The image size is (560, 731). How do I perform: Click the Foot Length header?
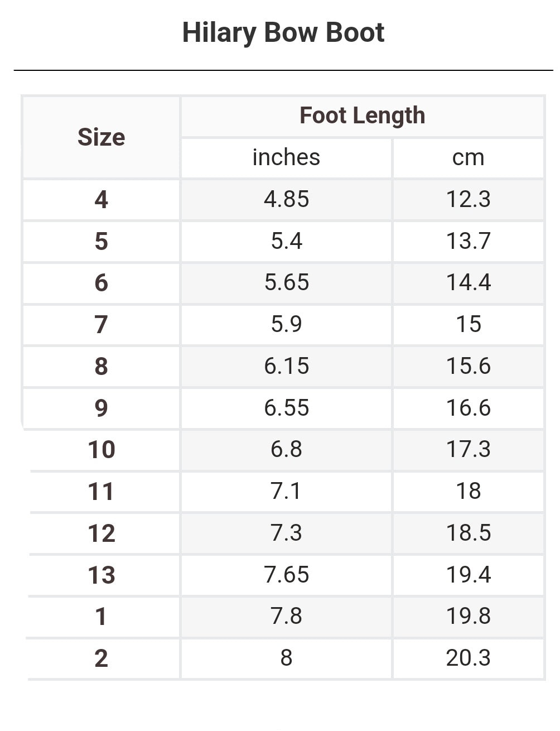pyautogui.click(x=362, y=116)
